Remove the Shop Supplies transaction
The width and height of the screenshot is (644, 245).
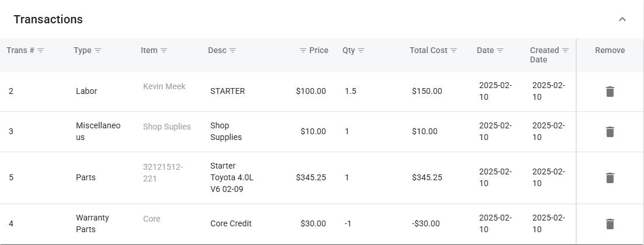[x=610, y=132]
